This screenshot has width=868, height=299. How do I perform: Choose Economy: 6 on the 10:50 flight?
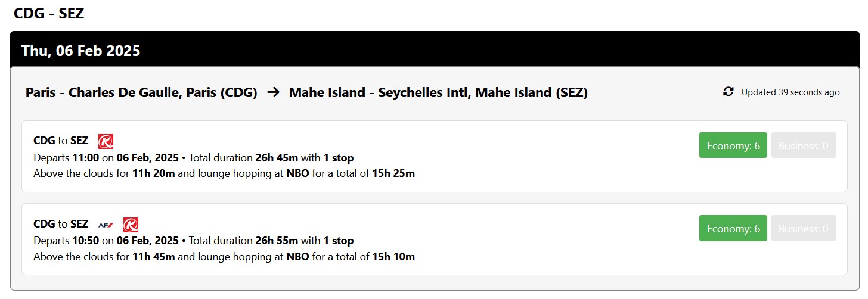tap(733, 228)
